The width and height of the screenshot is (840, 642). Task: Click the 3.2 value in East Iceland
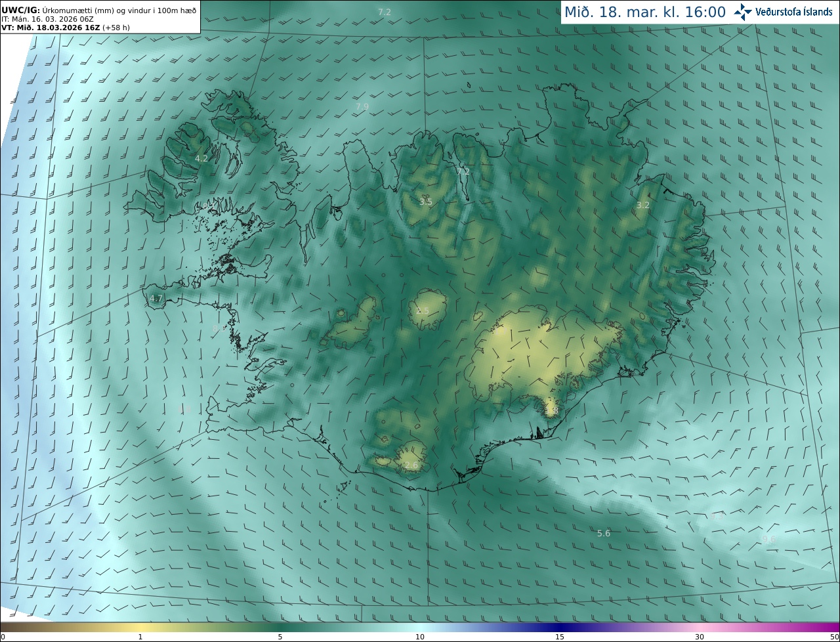[x=643, y=205]
